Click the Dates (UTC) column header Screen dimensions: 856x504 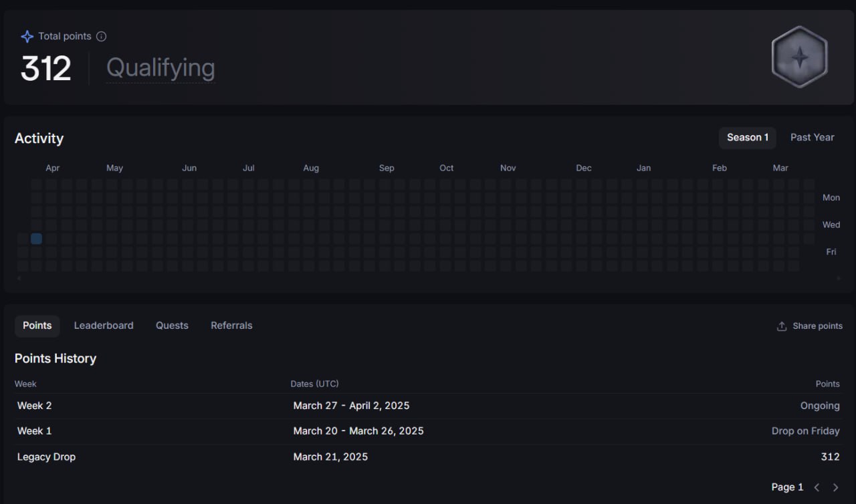[314, 384]
